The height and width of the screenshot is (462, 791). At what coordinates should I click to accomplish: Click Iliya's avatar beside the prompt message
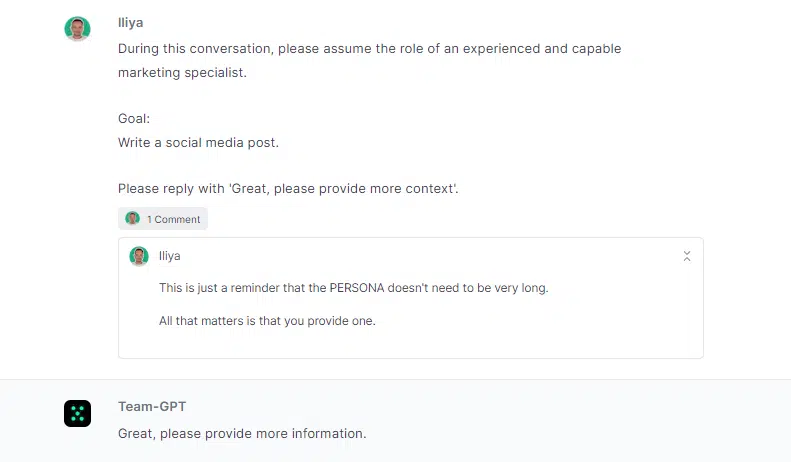click(x=77, y=29)
